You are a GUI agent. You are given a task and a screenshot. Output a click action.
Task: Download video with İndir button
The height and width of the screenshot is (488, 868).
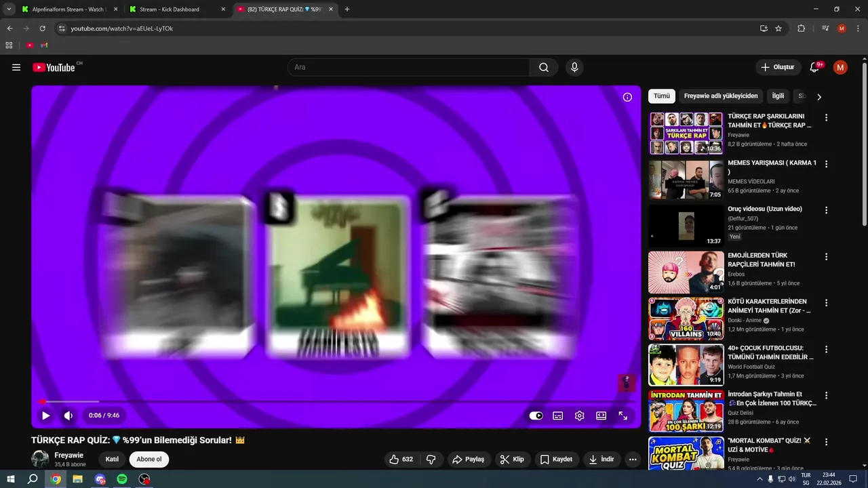[x=601, y=459]
